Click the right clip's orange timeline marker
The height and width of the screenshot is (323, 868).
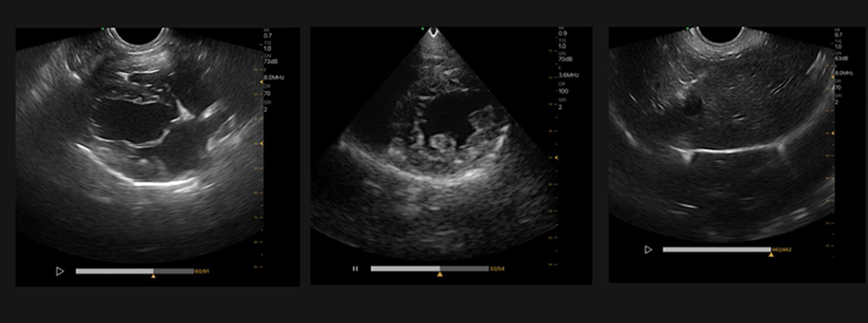pos(771,254)
